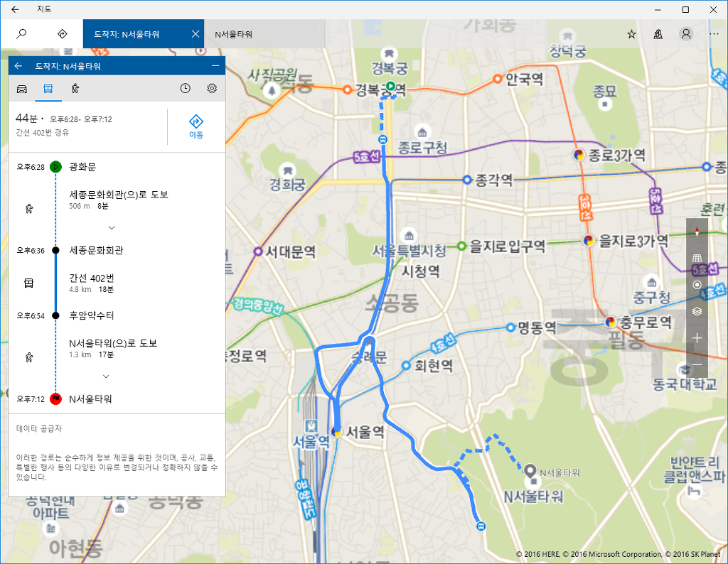Expand the N서울타워 walking step details
728x564 pixels.
[105, 376]
